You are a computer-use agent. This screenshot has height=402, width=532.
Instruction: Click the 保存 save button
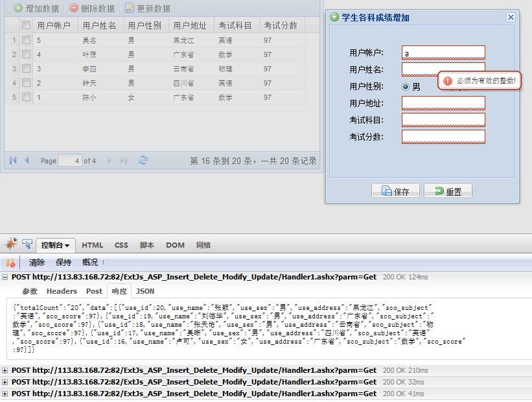[395, 191]
